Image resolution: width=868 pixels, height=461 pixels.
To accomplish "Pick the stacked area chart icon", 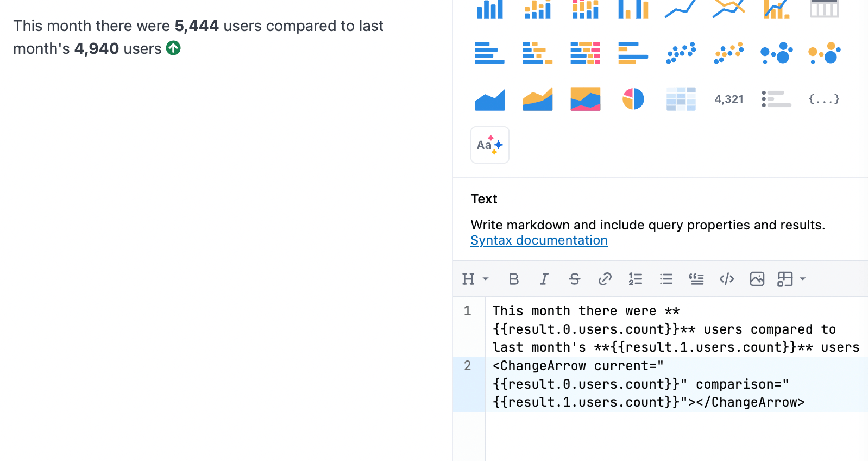I will [537, 99].
